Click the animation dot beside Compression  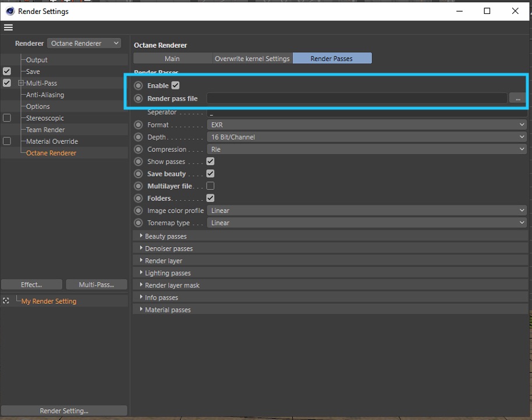coord(139,149)
